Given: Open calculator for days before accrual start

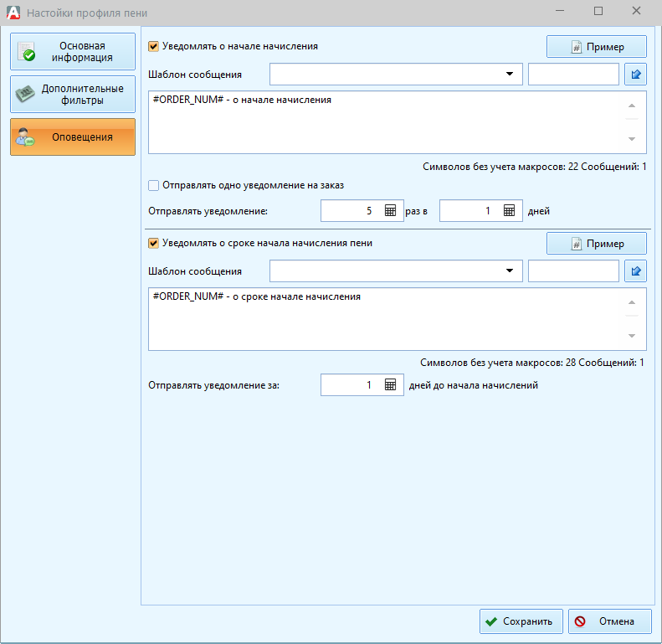Looking at the screenshot, I should point(390,385).
